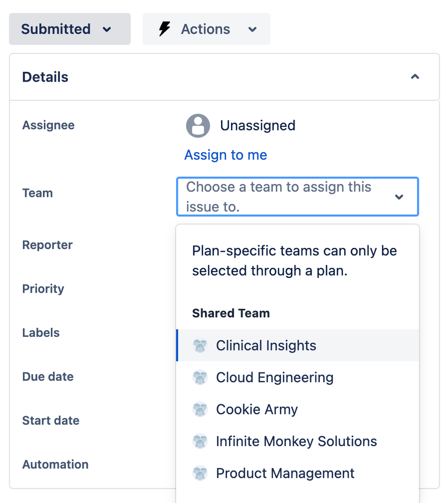Click the Product Management team icon

point(200,473)
